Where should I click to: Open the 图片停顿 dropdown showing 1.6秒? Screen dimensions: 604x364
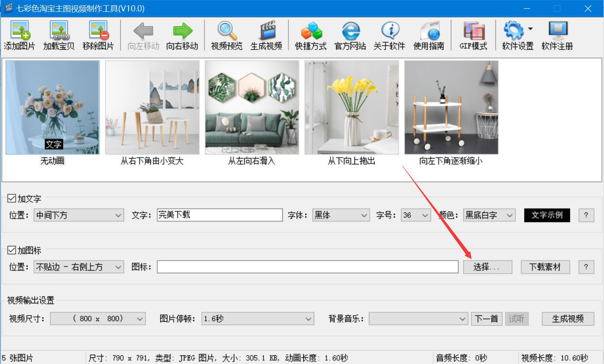(x=258, y=319)
